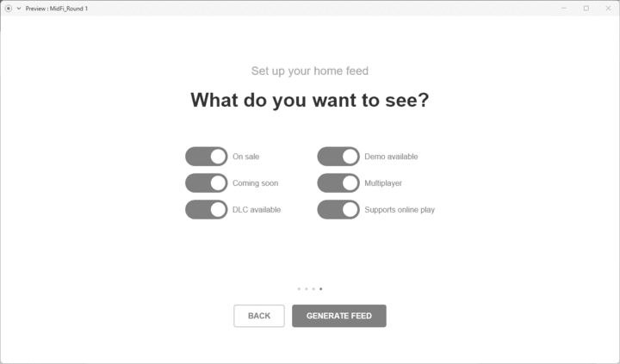Click the GENERATE FEED button
This screenshot has height=364, width=620.
339,316
